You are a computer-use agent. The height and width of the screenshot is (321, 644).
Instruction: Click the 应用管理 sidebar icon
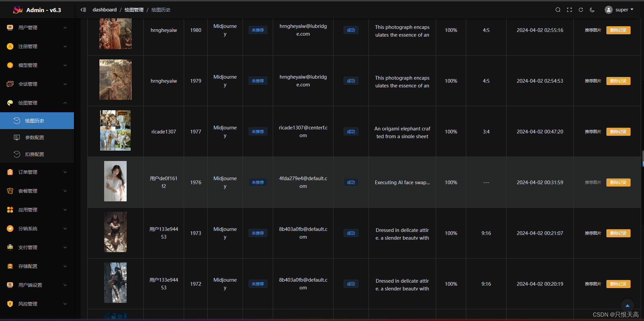coord(10,210)
